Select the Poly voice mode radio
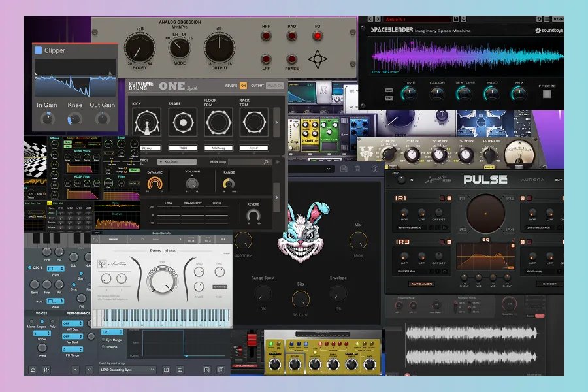The width and height of the screenshot is (588, 392). (52, 321)
